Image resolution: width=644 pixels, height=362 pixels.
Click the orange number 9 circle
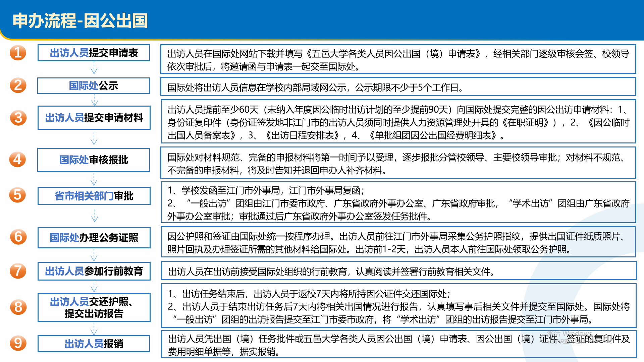[x=18, y=343]
